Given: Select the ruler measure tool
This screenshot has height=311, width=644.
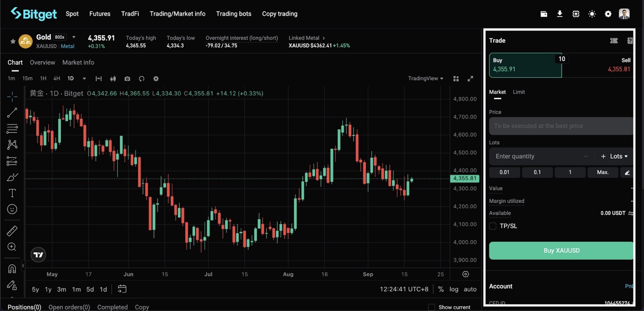Looking at the screenshot, I should 12,231.
